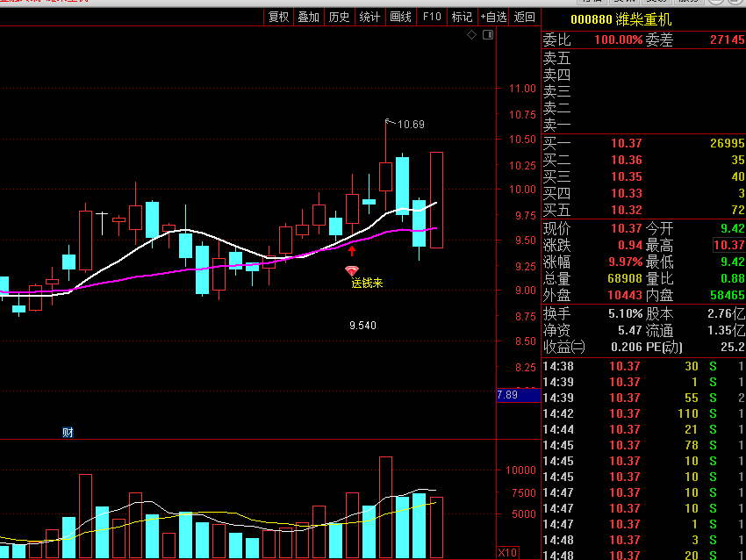
Task: Click the 9.540 value label
Action: click(362, 326)
